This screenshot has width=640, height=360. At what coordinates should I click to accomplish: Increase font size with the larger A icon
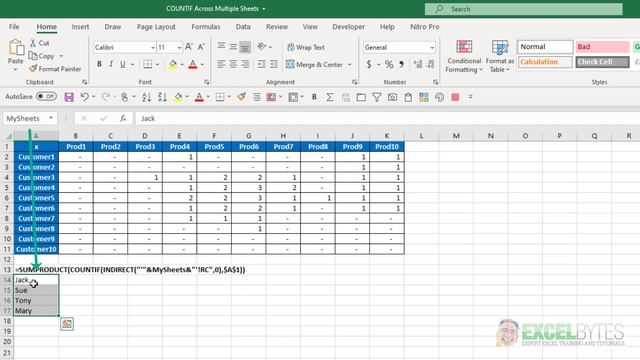(189, 47)
